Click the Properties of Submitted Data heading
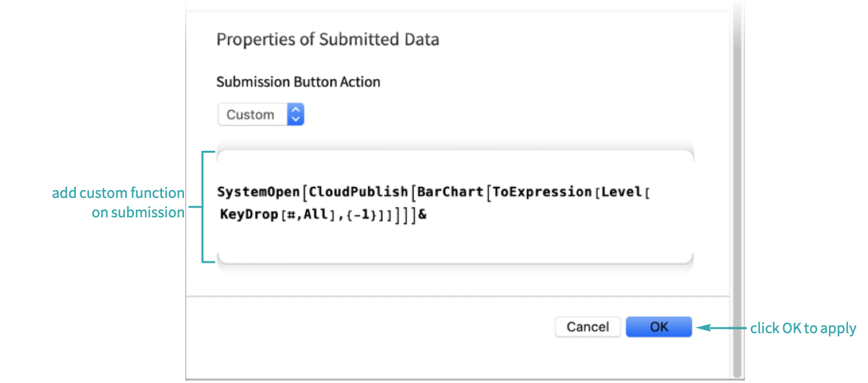 tap(328, 39)
